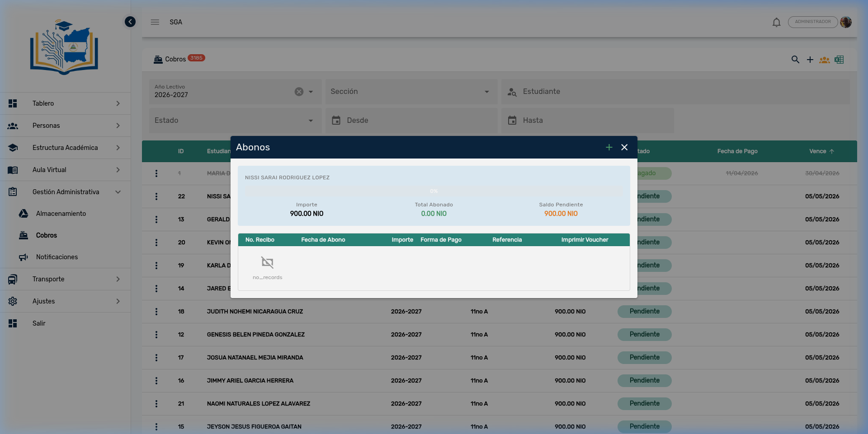The height and width of the screenshot is (434, 868).
Task: Open row actions menu for Judith Nohemi Nicaragua
Action: pyautogui.click(x=156, y=312)
